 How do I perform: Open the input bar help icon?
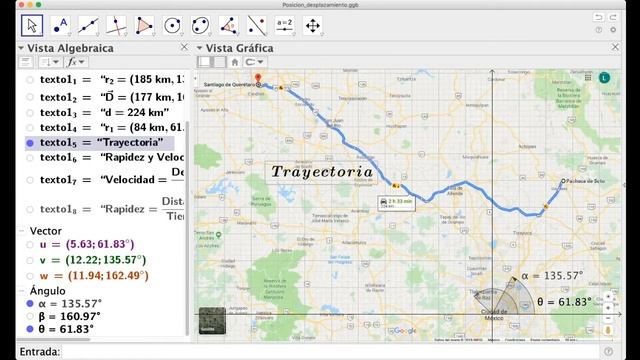click(608, 351)
